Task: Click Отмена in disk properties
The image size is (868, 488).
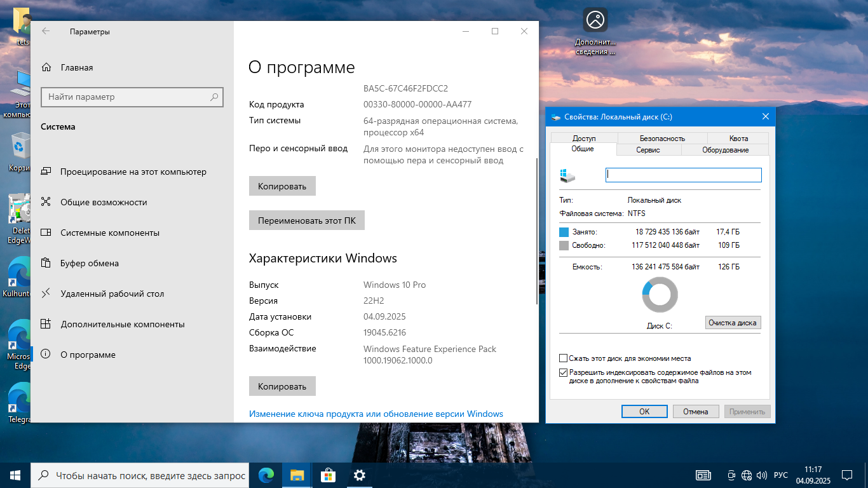Action: [696, 412]
